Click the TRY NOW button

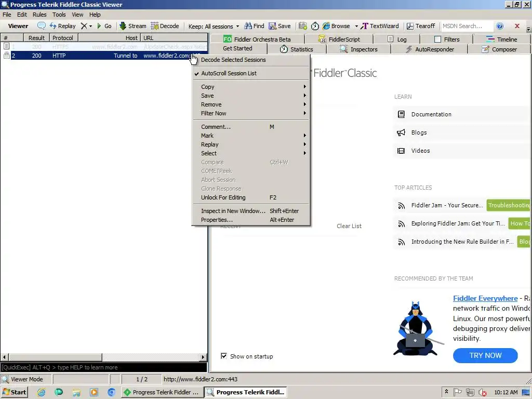(x=485, y=355)
